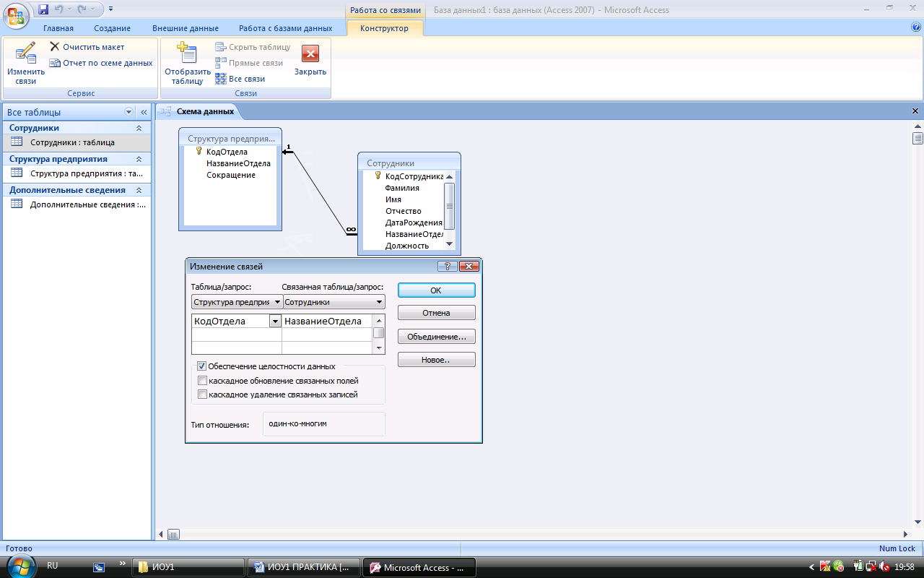This screenshot has width=924, height=578.
Task: Confirm dialog with OK button
Action: coord(436,290)
